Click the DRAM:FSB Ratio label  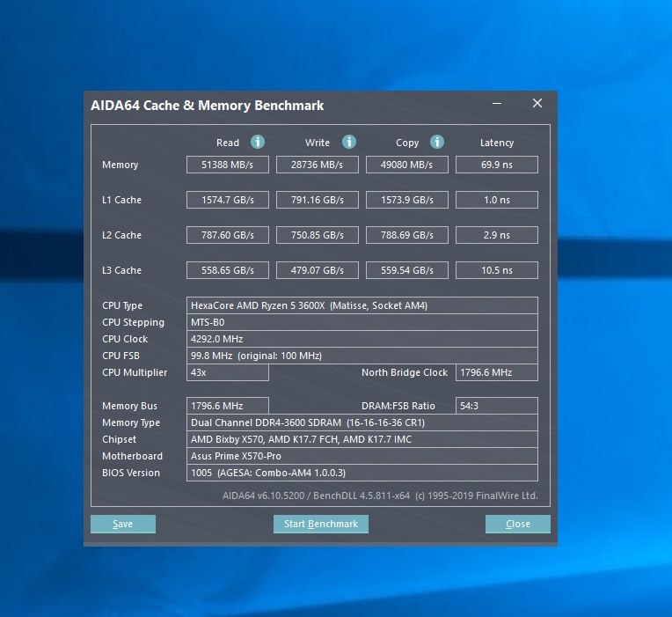pyautogui.click(x=398, y=406)
